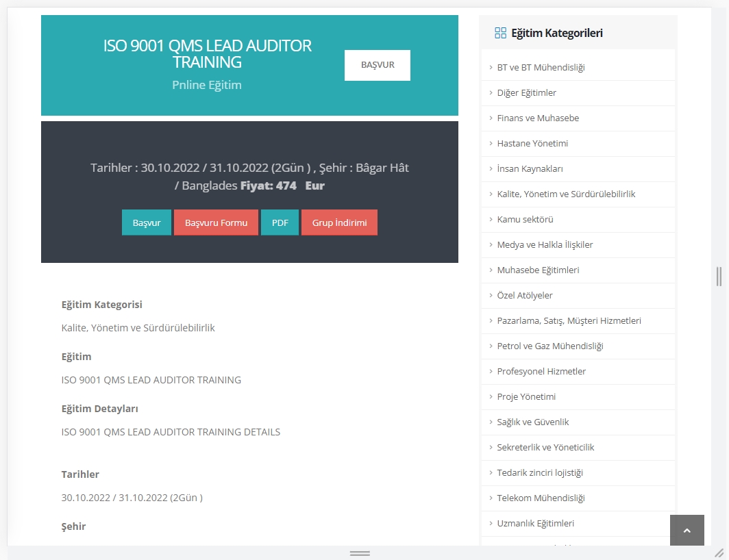Viewport: 729px width, 560px height.
Task: Open Medya ve Halkla İlişkiler category
Action: click(545, 245)
